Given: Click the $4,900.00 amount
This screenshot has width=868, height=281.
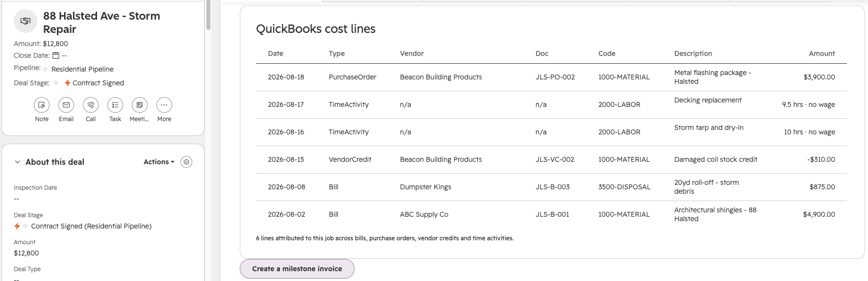Looking at the screenshot, I should pyautogui.click(x=819, y=214).
